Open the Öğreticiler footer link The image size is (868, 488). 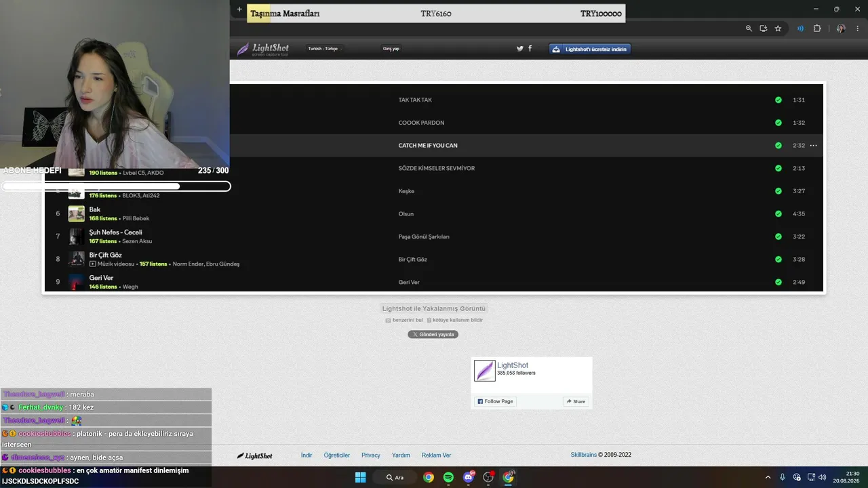point(337,455)
